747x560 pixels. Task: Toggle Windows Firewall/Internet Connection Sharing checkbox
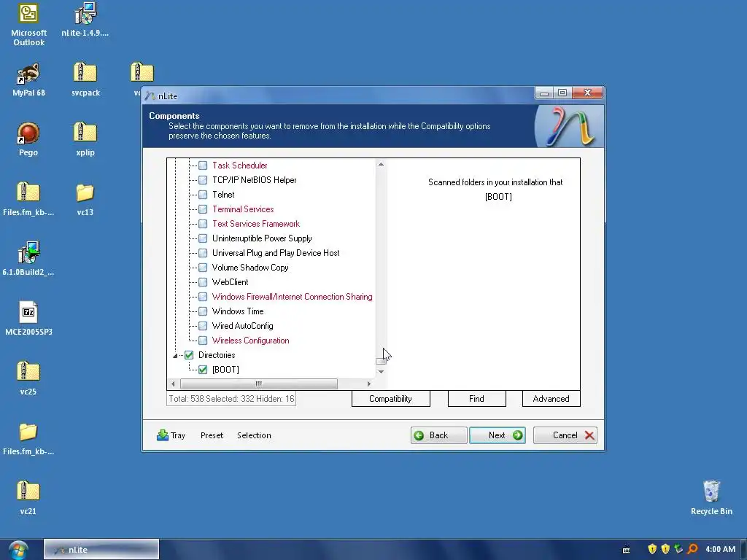click(x=203, y=297)
